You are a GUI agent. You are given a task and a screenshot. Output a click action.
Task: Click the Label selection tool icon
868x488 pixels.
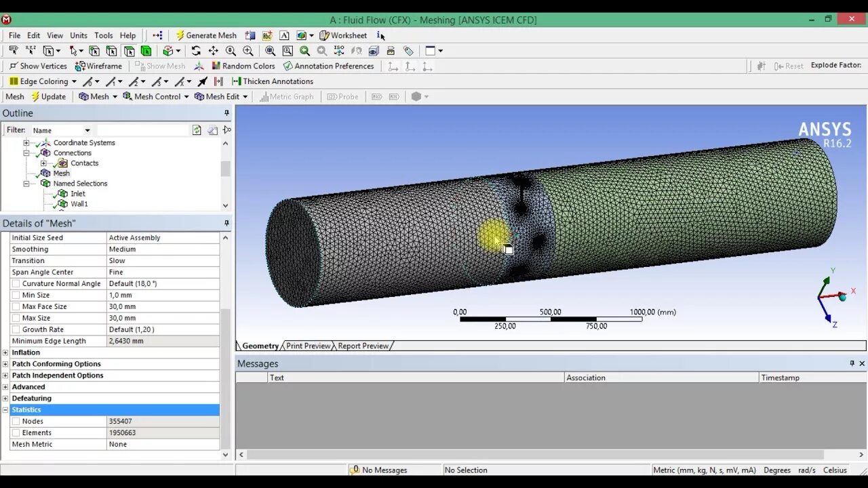(x=14, y=51)
